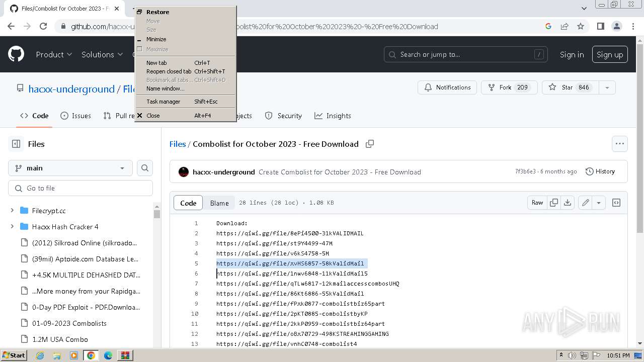
Task: Click the Go to file input
Action: 80,188
